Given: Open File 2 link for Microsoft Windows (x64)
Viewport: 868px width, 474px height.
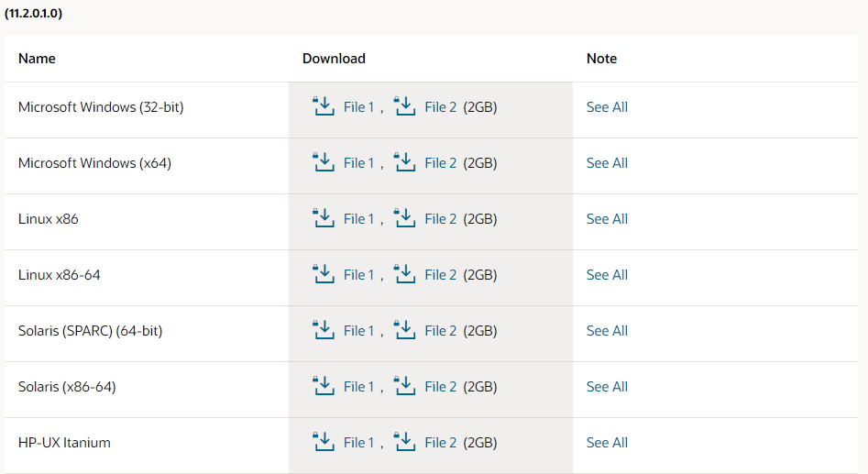Looking at the screenshot, I should [x=441, y=163].
